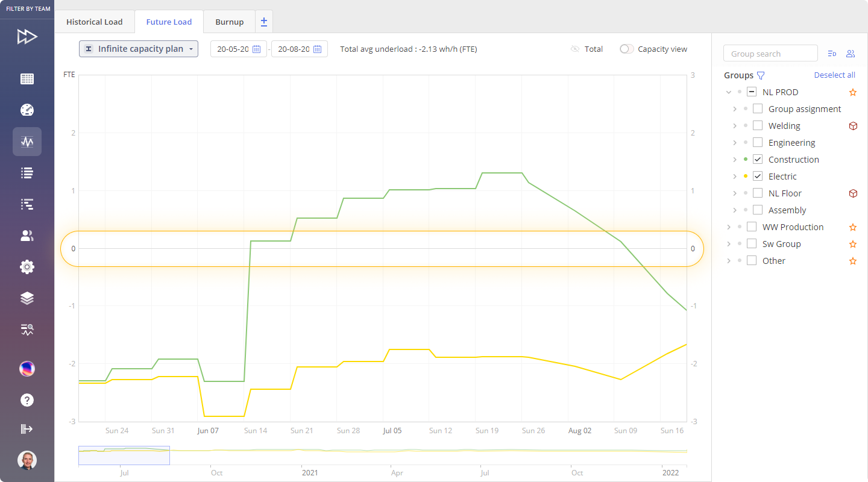
Task: Expand the WW Production group
Action: (729, 227)
